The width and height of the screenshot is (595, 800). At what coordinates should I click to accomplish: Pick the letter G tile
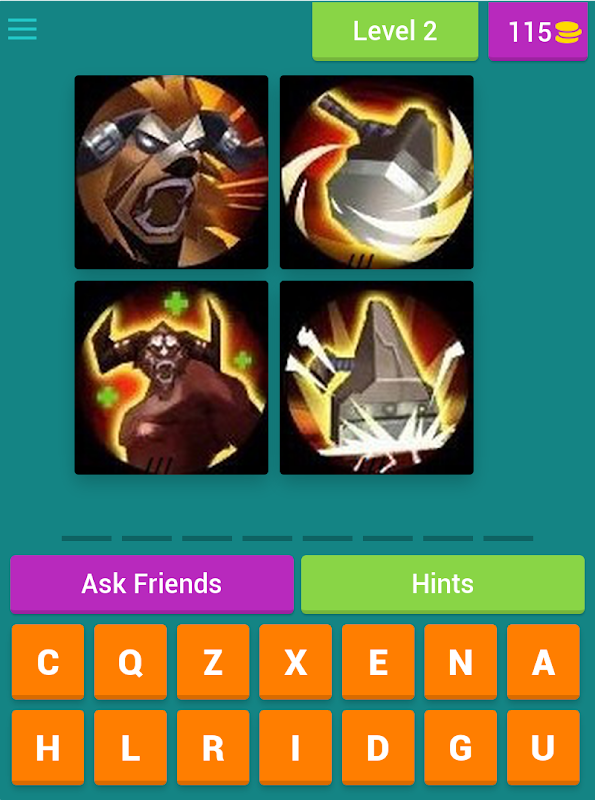[460, 747]
